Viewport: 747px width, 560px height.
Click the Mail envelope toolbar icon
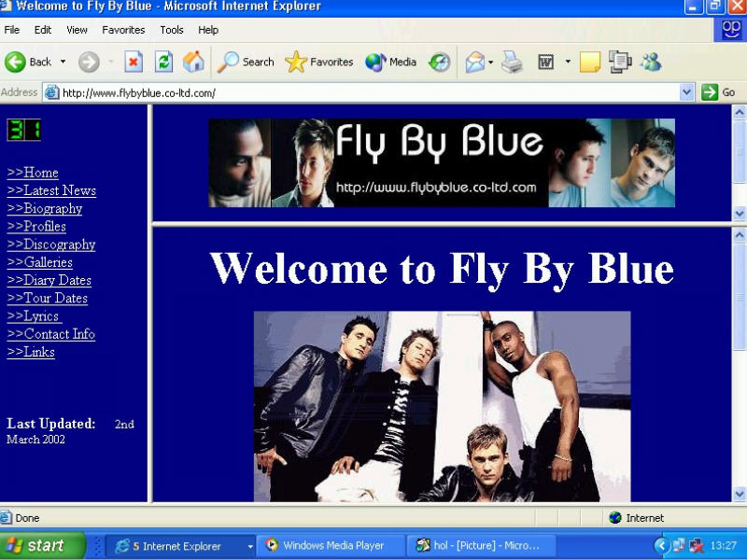[x=475, y=62]
